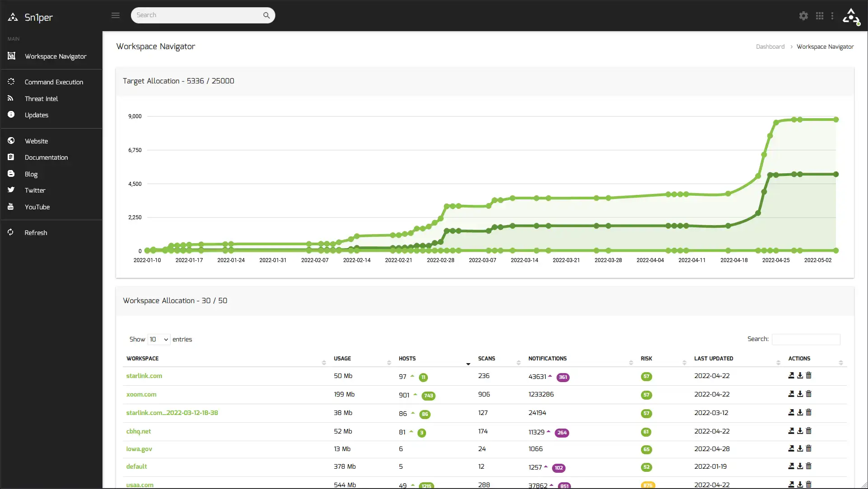Screen dimensions: 868x489
Task: Click the Updates sidebar icon
Action: coord(11,115)
